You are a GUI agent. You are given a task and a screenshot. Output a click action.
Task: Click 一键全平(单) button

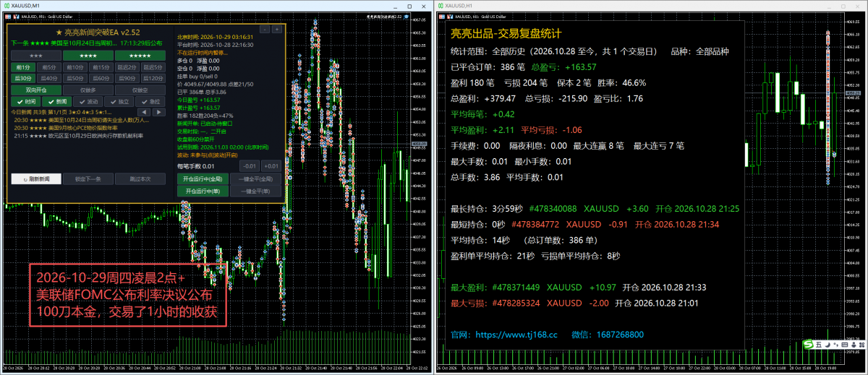pyautogui.click(x=255, y=191)
